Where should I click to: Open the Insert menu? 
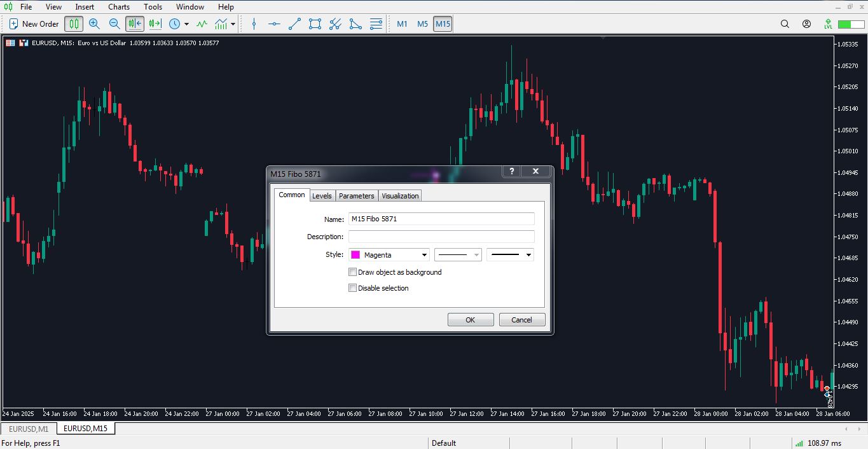(85, 7)
